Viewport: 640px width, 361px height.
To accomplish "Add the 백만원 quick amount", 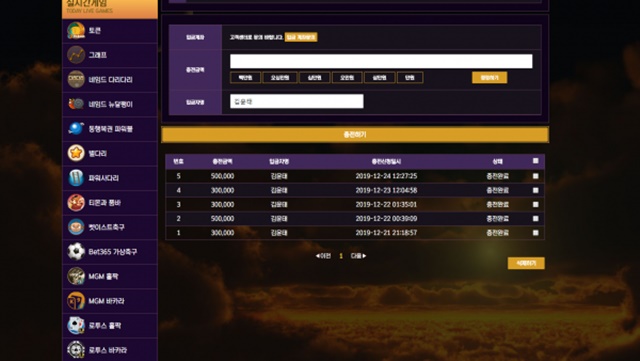I will tap(245, 78).
